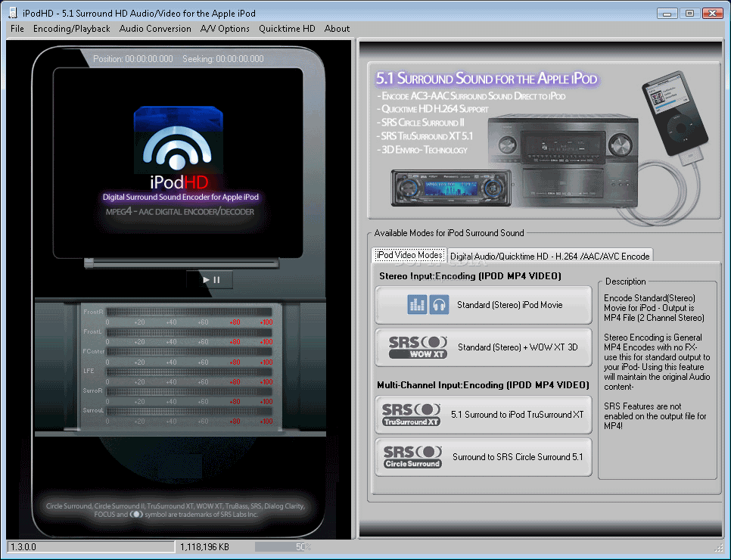Screen dimensions: 731x560
Task: Click the headphones icon on Standard iPod Movie
Action: (x=439, y=305)
